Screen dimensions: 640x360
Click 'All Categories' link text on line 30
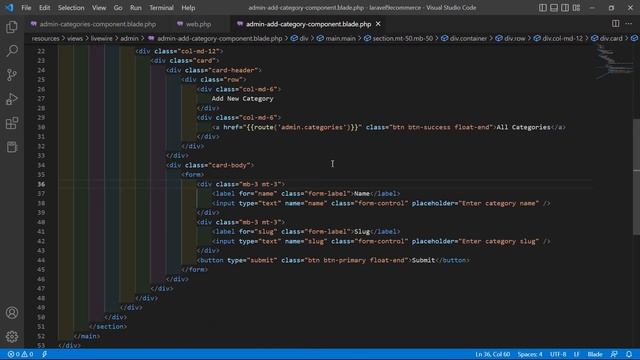click(x=523, y=127)
